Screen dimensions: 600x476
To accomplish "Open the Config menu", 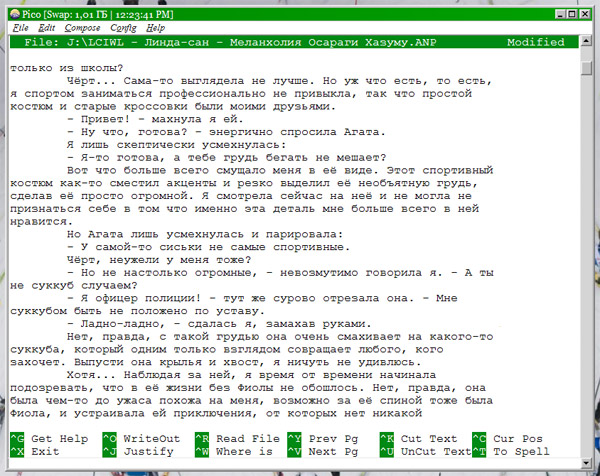I will [x=123, y=28].
